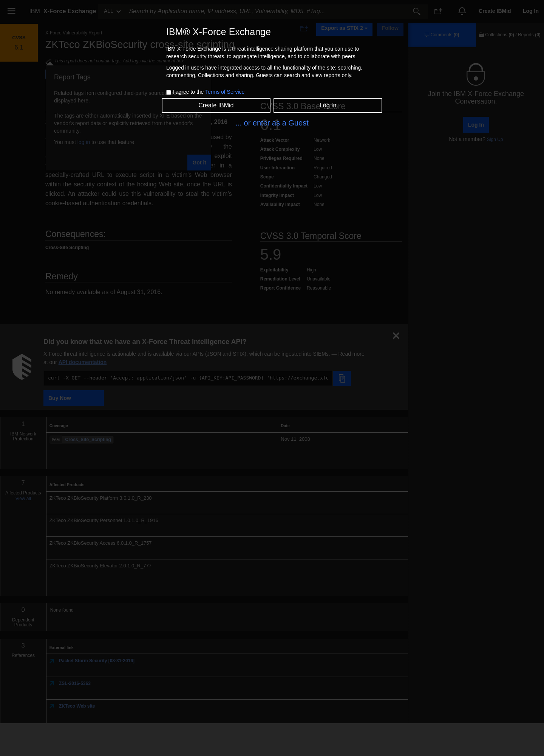Click the Got it button
This screenshot has height=756, width=544.
tap(199, 163)
